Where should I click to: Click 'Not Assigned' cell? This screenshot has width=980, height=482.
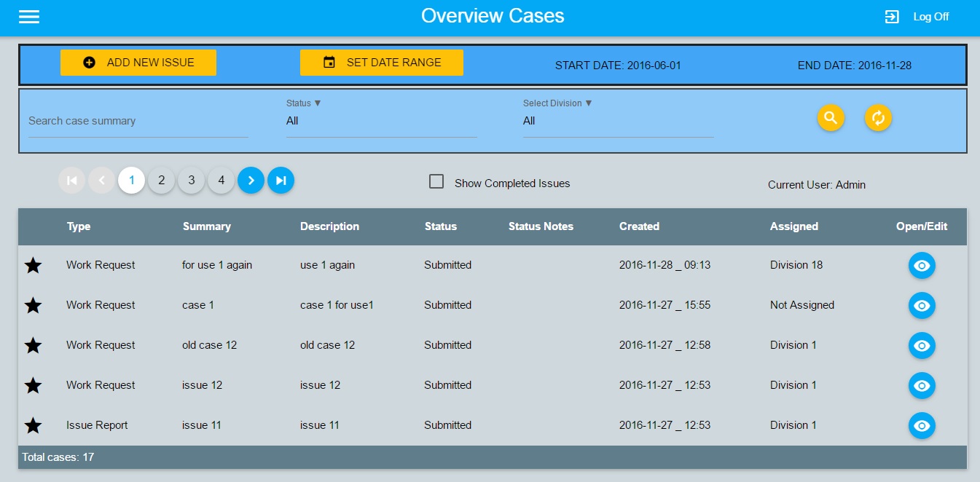point(802,305)
